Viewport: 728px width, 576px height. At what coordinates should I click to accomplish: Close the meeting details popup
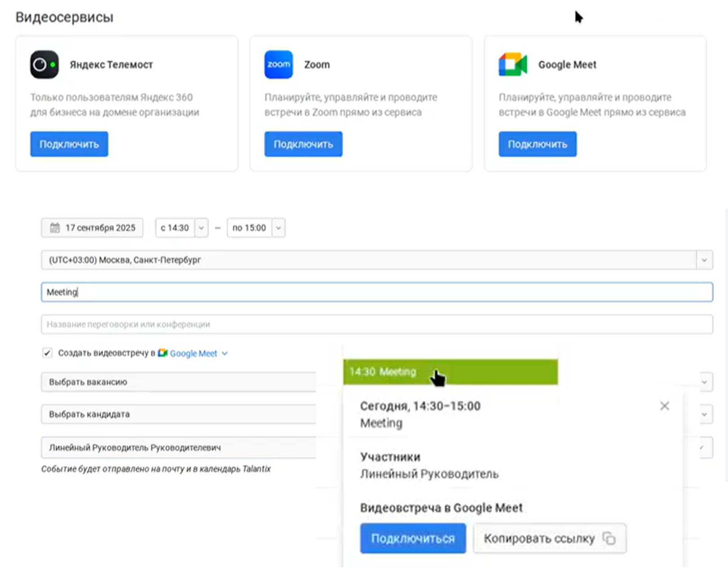(x=664, y=406)
